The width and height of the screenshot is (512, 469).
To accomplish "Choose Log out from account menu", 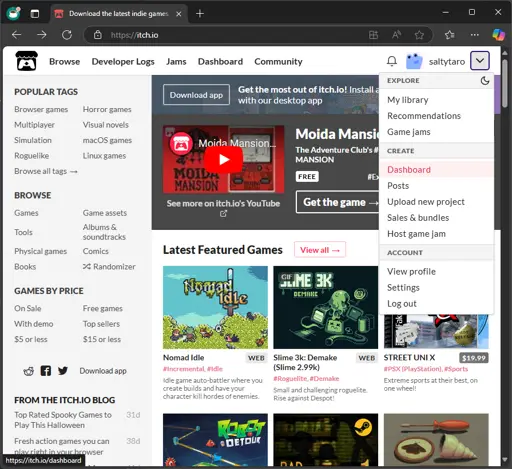I will (x=402, y=304).
